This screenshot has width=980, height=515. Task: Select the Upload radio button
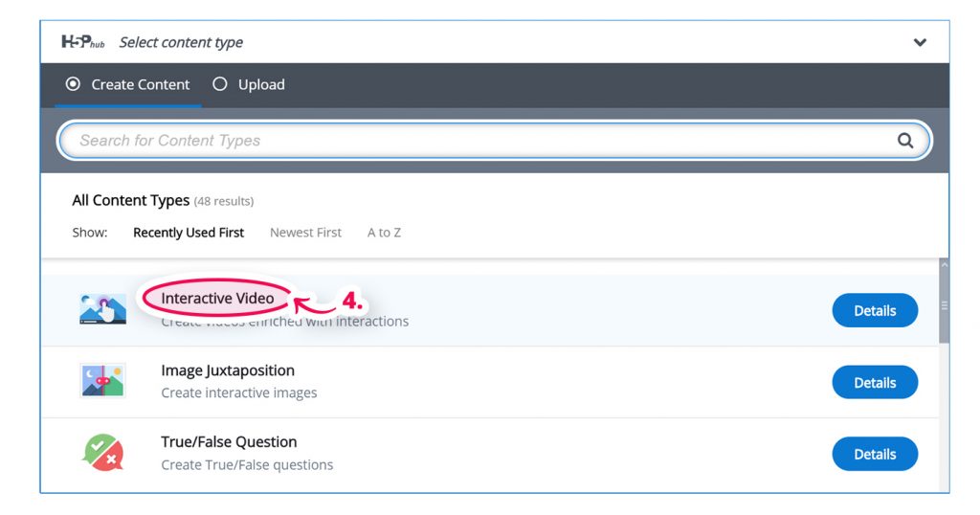click(220, 84)
